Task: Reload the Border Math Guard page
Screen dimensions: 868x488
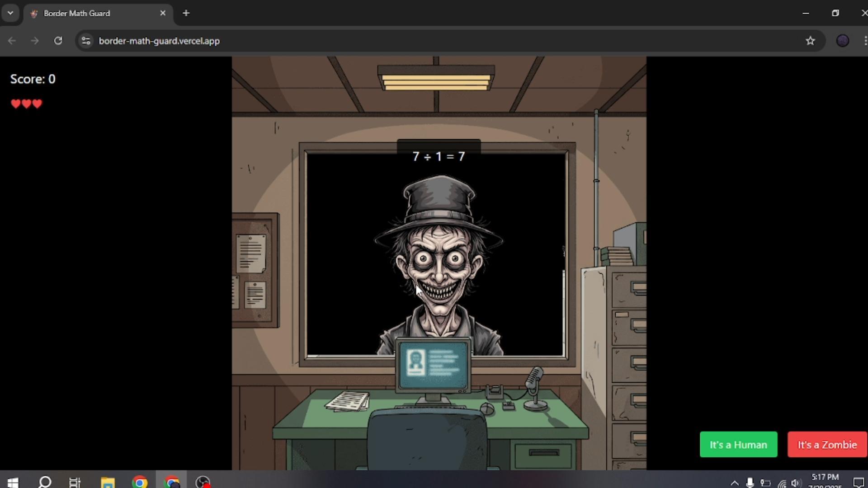Action: coord(58,41)
